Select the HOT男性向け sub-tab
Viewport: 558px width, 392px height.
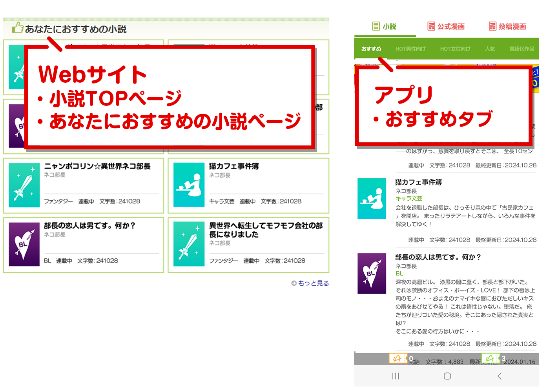click(x=410, y=49)
